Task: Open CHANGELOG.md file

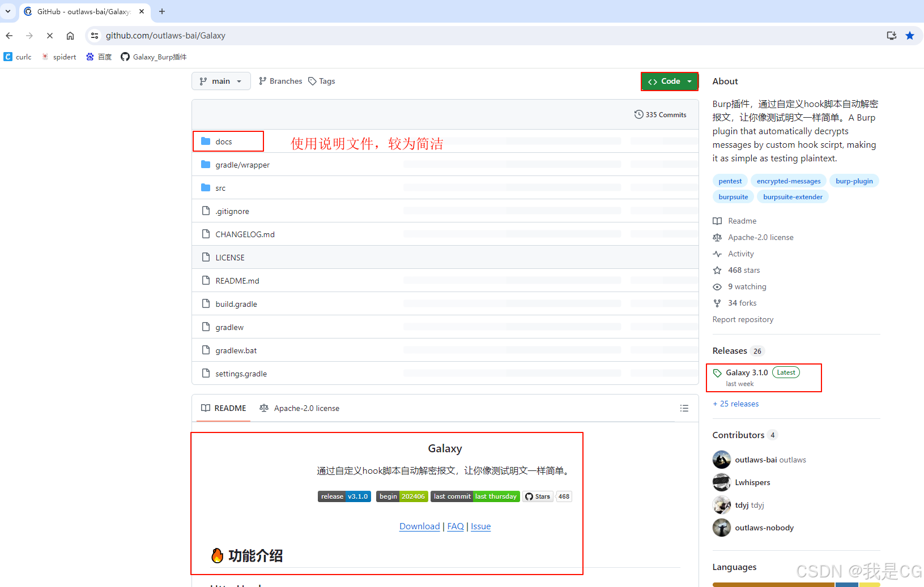Action: tap(245, 234)
